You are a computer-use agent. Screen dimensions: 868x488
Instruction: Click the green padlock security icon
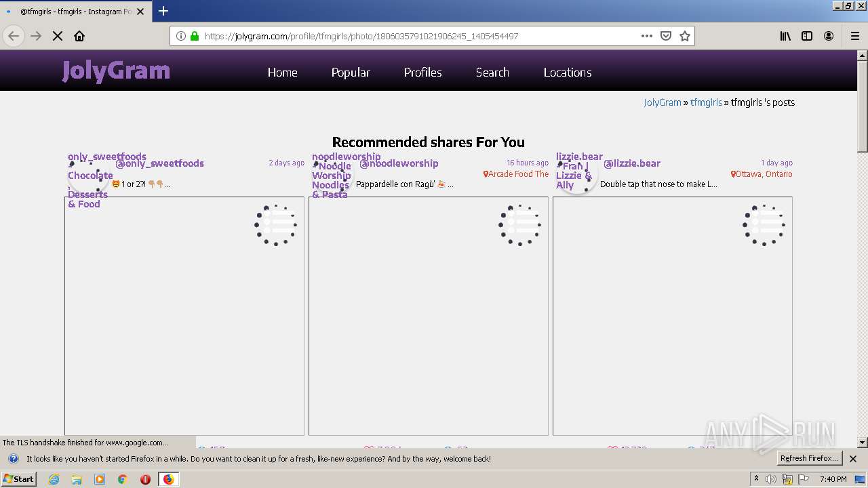pos(195,36)
